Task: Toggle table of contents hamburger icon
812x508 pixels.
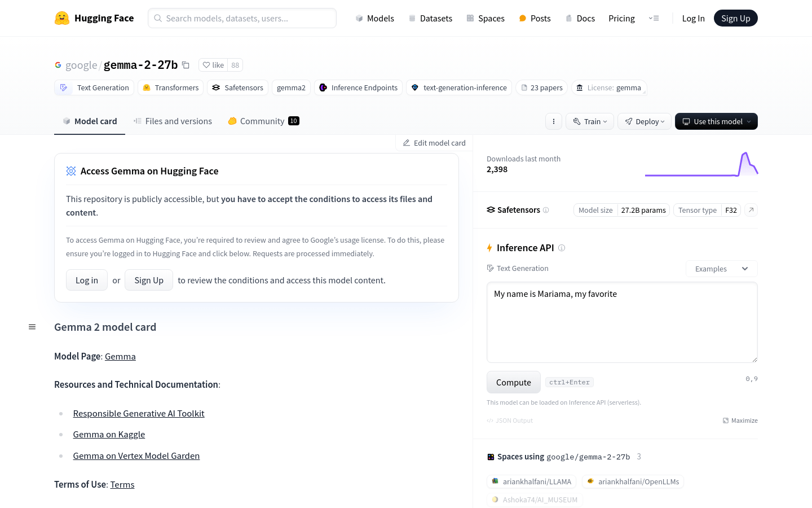Action: point(32,327)
